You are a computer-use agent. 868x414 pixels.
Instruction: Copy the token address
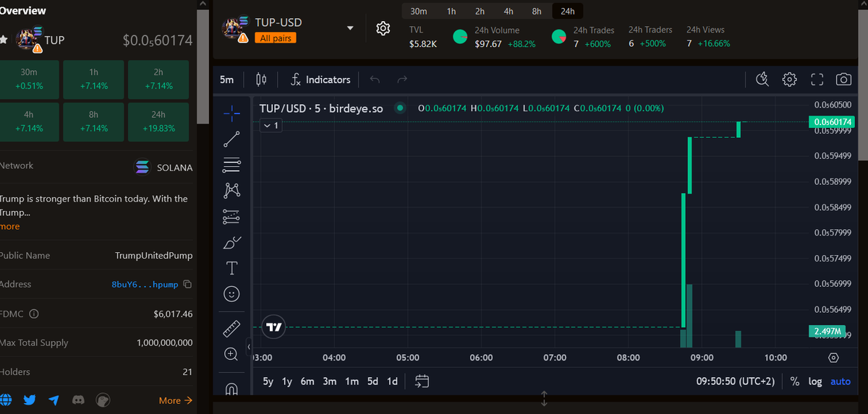pyautogui.click(x=188, y=285)
